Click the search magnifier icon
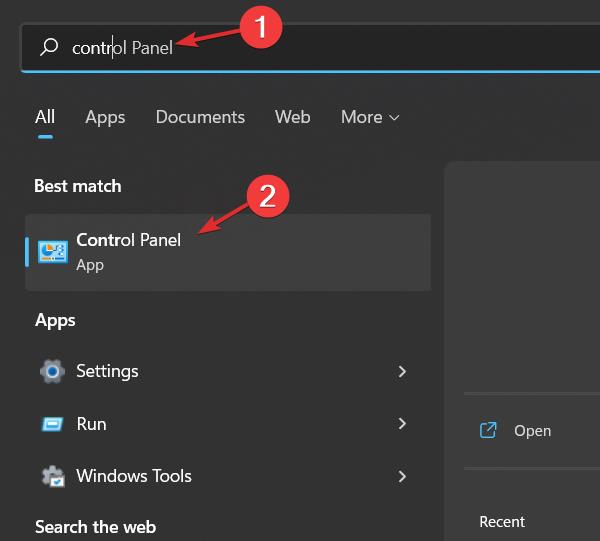The width and height of the screenshot is (600, 541). click(49, 47)
